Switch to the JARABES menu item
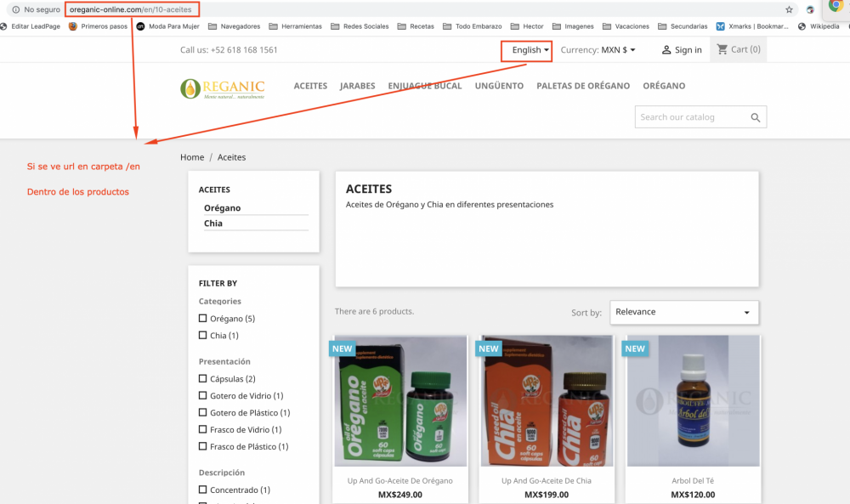The height and width of the screenshot is (504, 850). (357, 86)
